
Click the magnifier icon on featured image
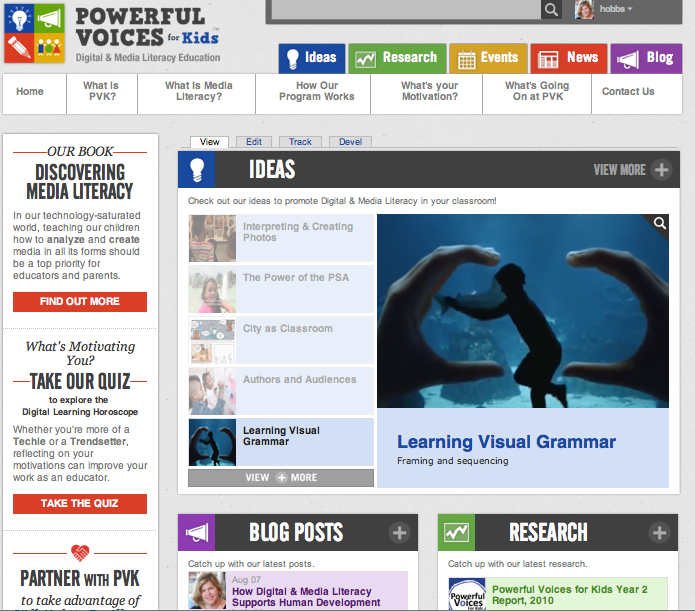(x=660, y=224)
